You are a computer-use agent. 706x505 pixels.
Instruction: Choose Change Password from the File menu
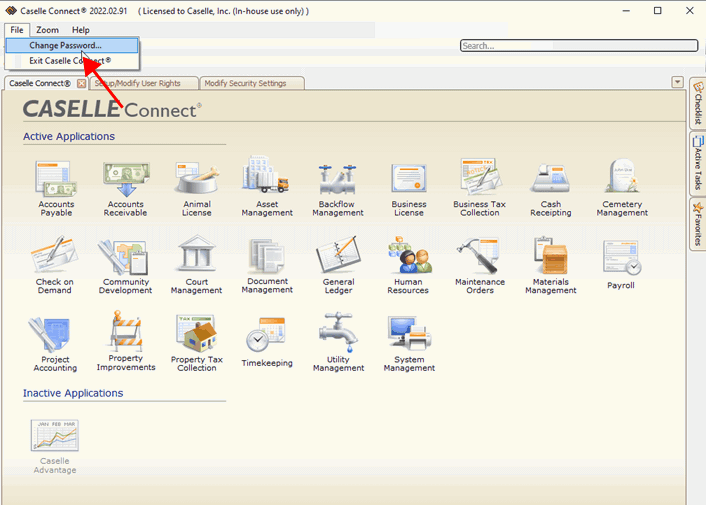tap(72, 45)
